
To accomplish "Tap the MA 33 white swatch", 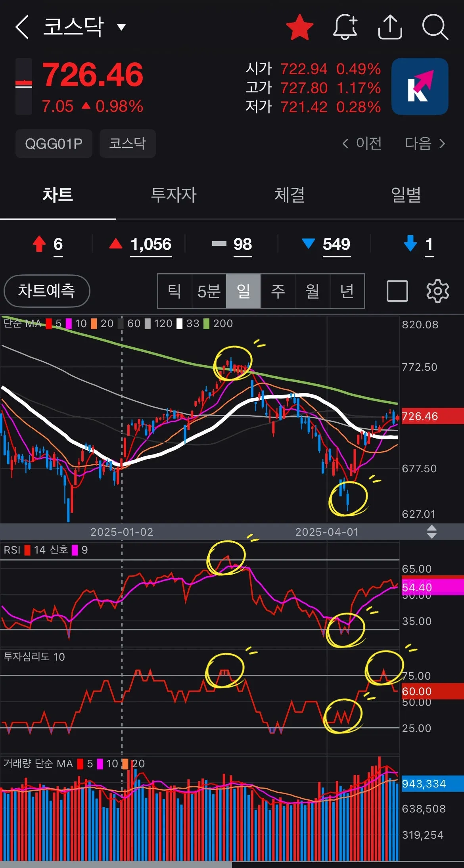I will point(180,324).
